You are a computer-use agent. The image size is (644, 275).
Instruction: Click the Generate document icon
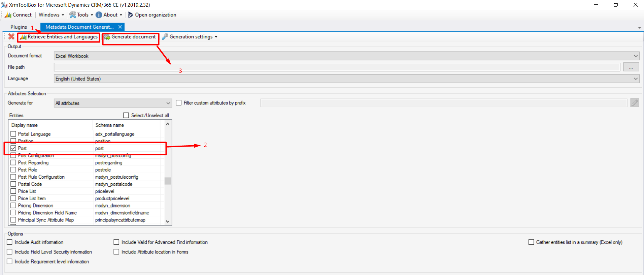(107, 37)
